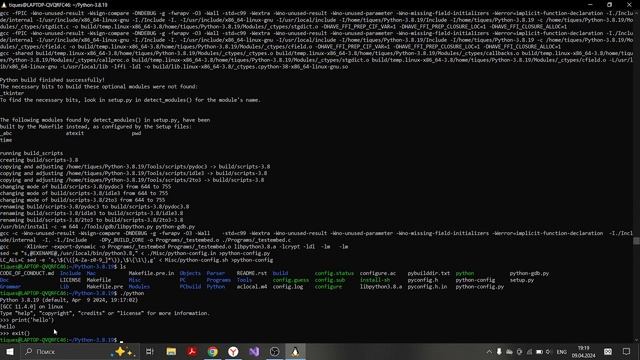The image size is (640, 360).
Task: Click the configure.ac file name
Action: [378, 273]
